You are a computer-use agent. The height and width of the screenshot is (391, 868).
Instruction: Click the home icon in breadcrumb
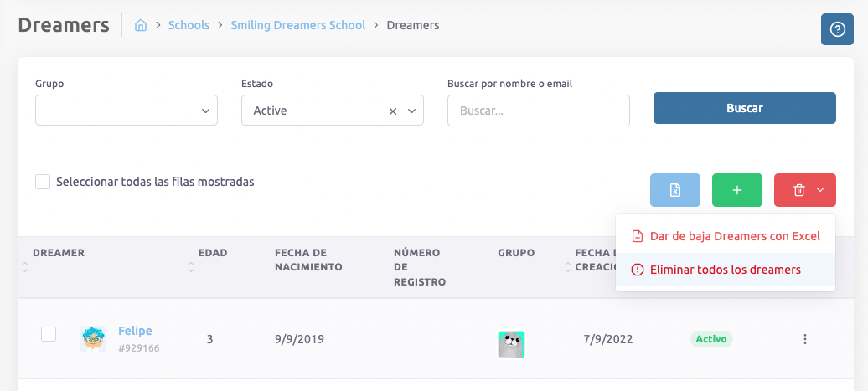coord(141,25)
